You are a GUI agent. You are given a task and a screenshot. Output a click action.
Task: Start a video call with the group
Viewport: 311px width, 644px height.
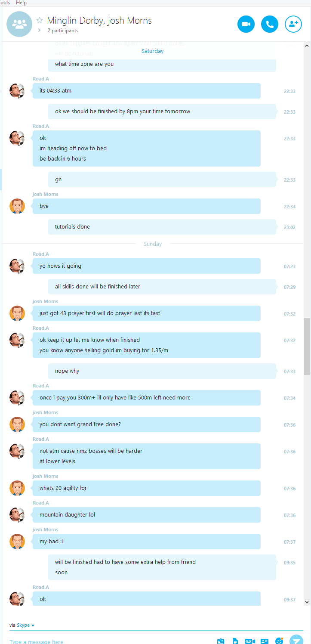pyautogui.click(x=246, y=24)
